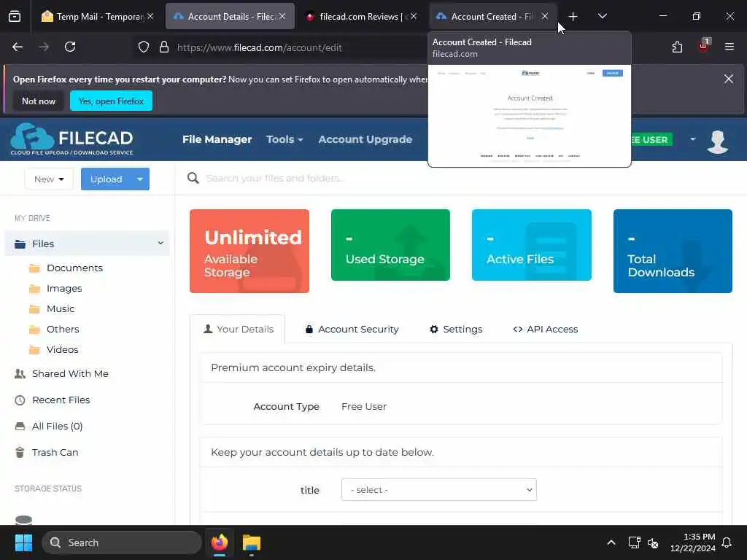Open the user menu caret beside avatar
Screen dimensions: 747x560
[x=692, y=139]
